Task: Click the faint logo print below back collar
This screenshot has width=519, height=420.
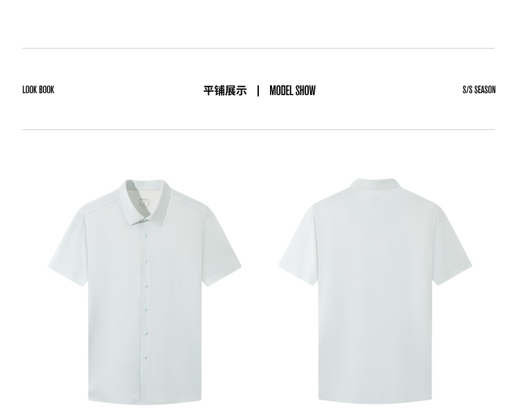Action: pos(374,201)
